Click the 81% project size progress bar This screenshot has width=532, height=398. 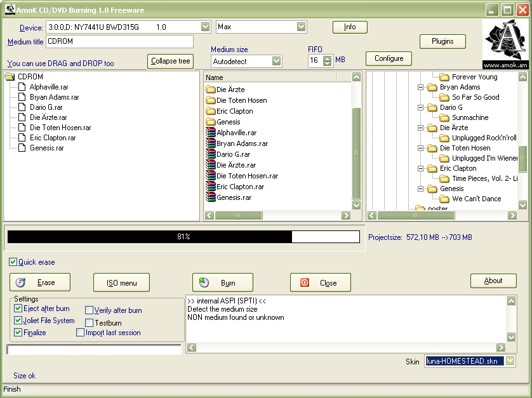point(183,237)
